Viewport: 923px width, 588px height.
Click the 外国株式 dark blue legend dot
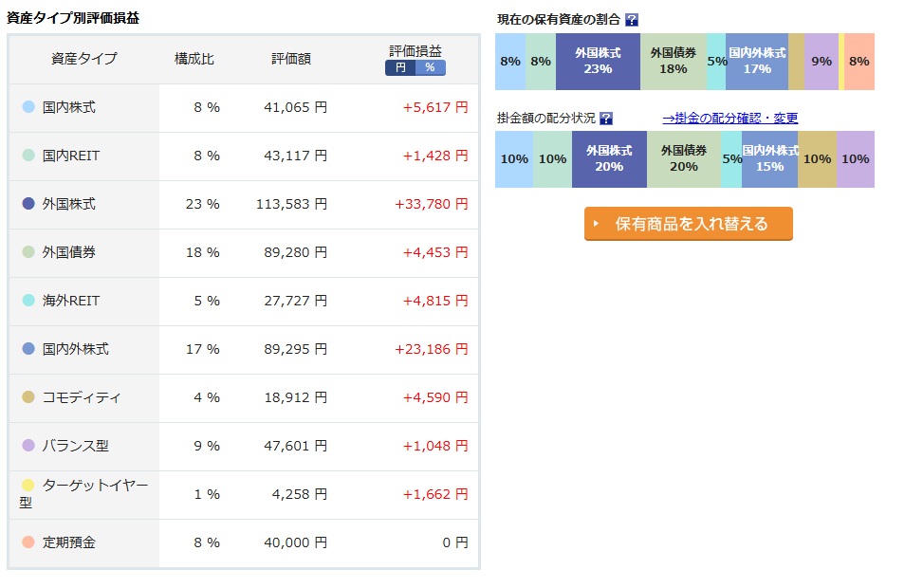pos(28,204)
